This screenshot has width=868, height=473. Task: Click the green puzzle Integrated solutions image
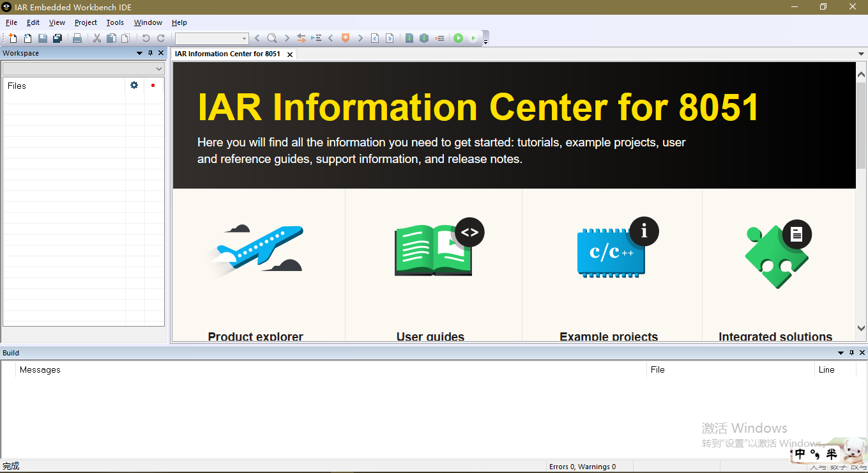pyautogui.click(x=777, y=254)
